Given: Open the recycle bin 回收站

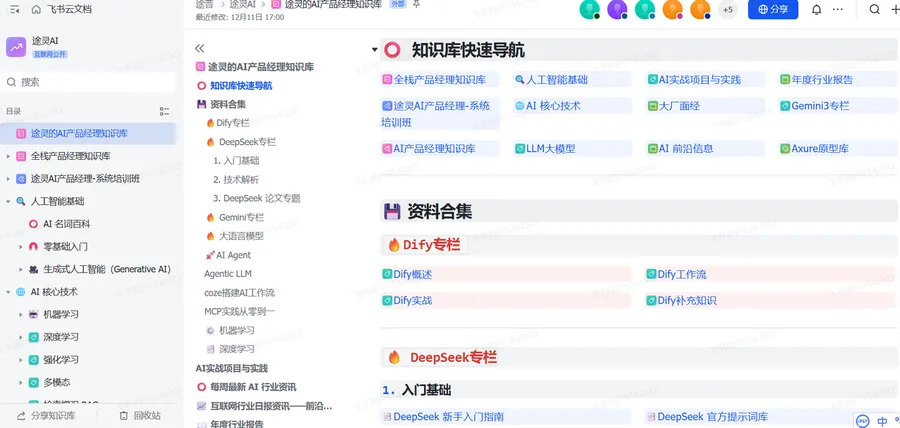Looking at the screenshot, I should click(141, 416).
